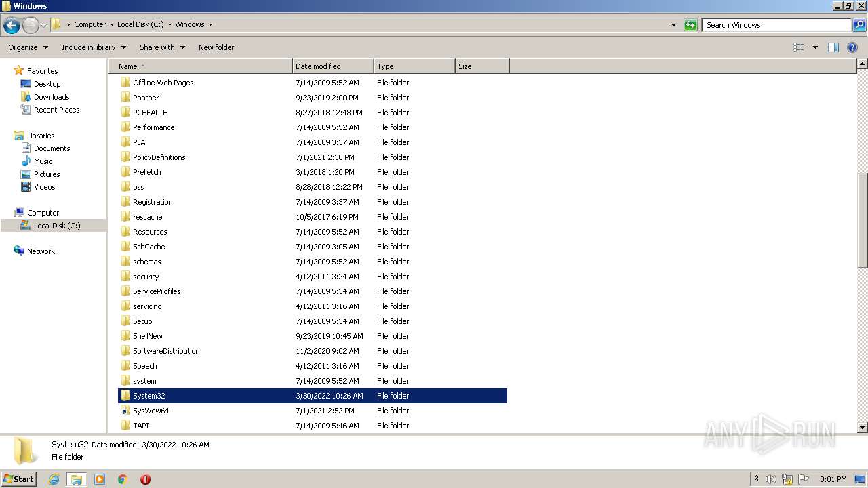Click the vertical scrollbar down arrow
Image resolution: width=868 pixels, height=488 pixels.
click(x=863, y=428)
